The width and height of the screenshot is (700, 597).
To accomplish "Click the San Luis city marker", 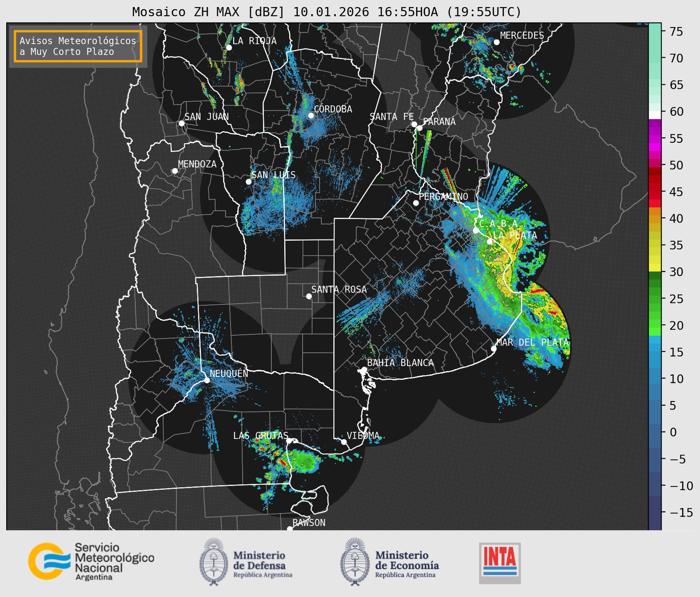I will point(249,182).
